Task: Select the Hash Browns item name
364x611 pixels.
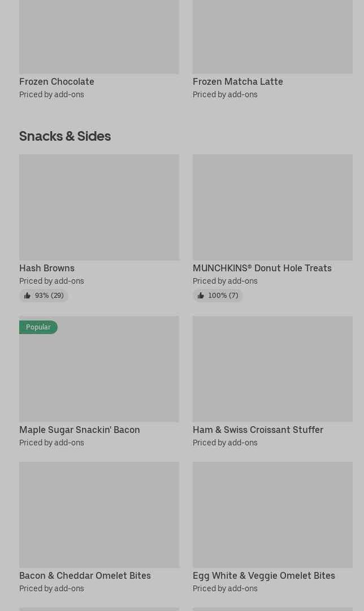Action: click(47, 268)
